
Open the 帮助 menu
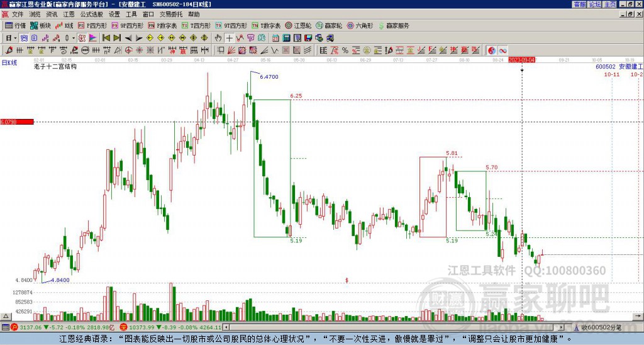(x=194, y=14)
